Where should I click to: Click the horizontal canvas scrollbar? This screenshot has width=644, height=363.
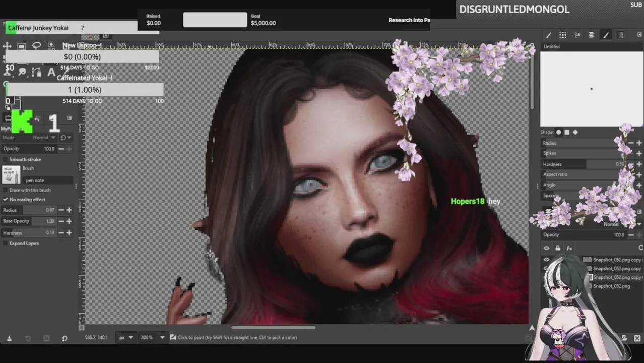(274, 328)
